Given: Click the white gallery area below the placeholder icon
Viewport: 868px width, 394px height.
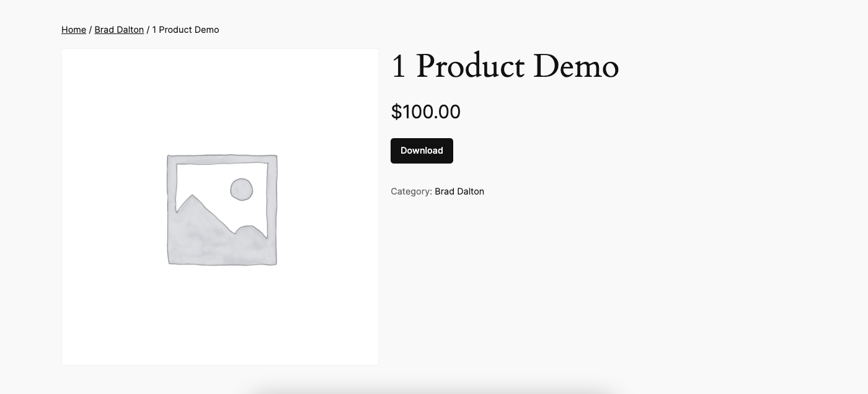Looking at the screenshot, I should pos(220,316).
